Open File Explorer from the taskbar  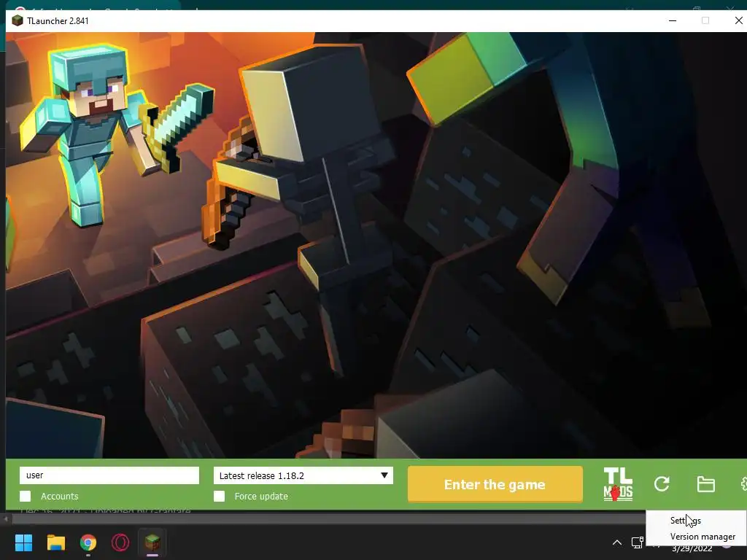[x=55, y=542]
